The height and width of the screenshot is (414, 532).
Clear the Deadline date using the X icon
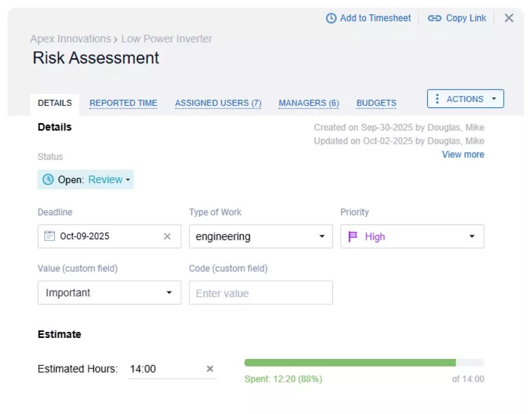tap(167, 236)
